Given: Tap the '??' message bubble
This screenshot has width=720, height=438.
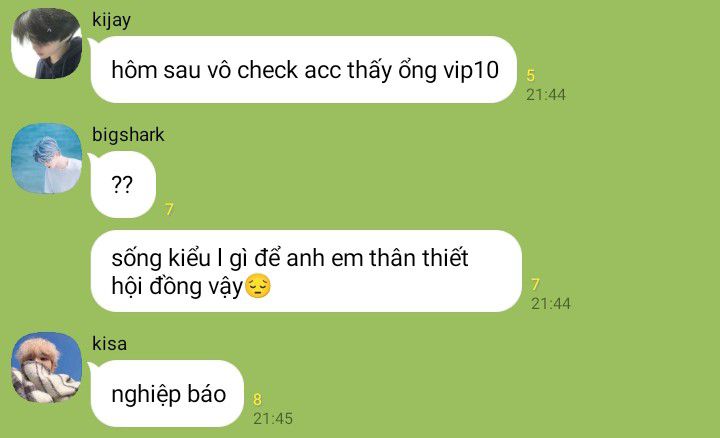Looking at the screenshot, I should (x=123, y=185).
